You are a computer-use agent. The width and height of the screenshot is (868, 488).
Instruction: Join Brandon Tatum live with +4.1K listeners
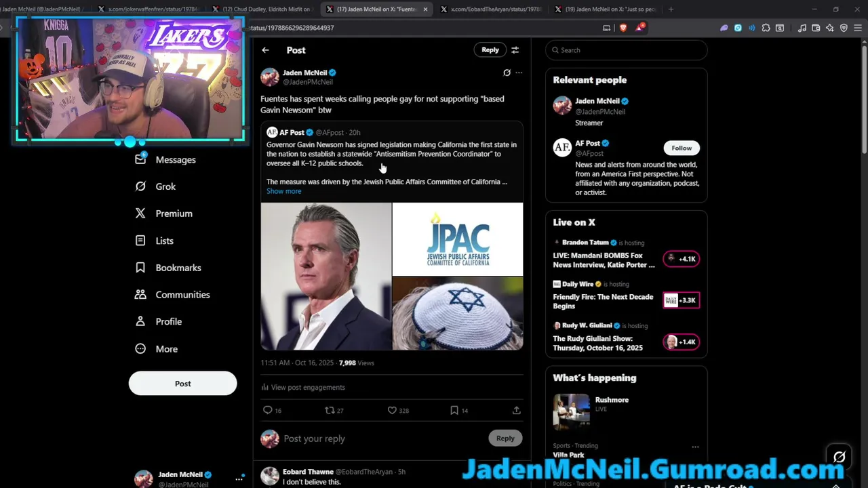click(682, 259)
